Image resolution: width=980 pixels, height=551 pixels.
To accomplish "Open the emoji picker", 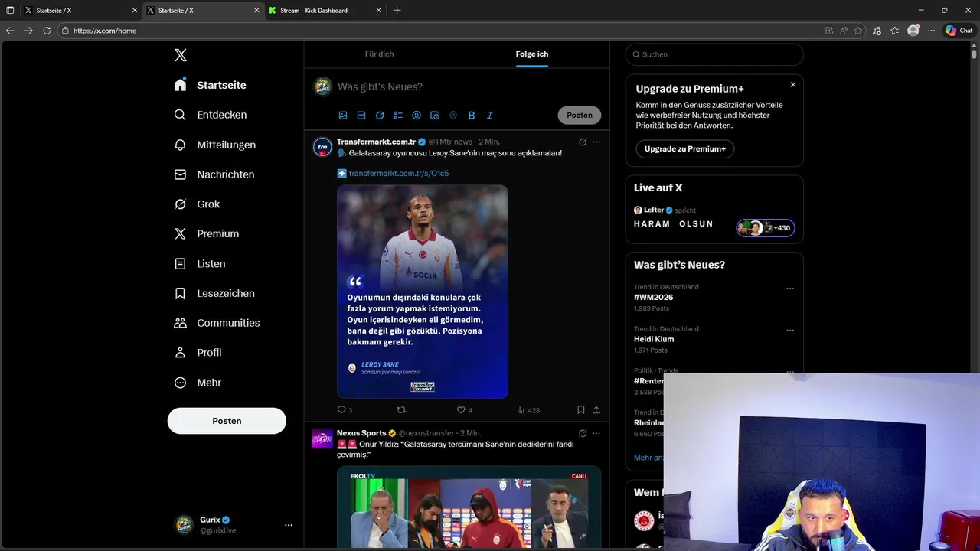I will [416, 116].
